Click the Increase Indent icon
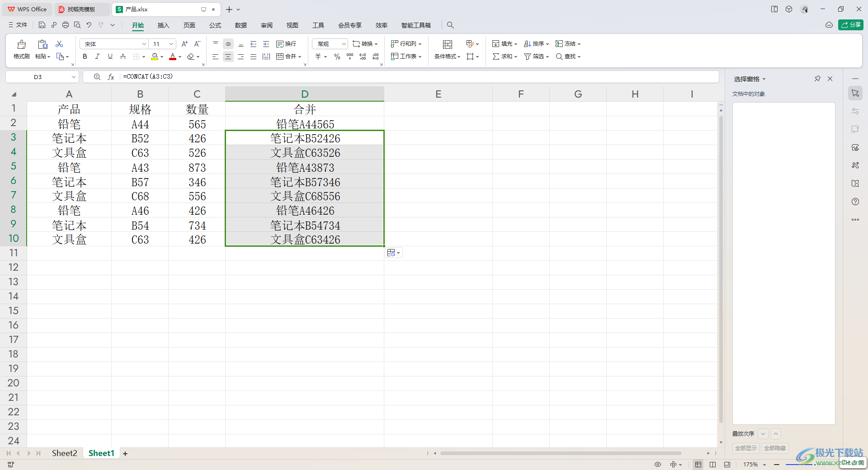Screen dimensions: 868x470 tap(266, 44)
